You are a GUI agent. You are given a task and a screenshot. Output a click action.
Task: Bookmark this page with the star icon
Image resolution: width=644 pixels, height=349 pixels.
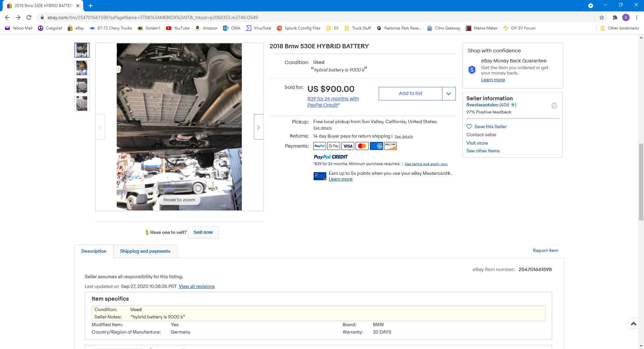(602, 17)
